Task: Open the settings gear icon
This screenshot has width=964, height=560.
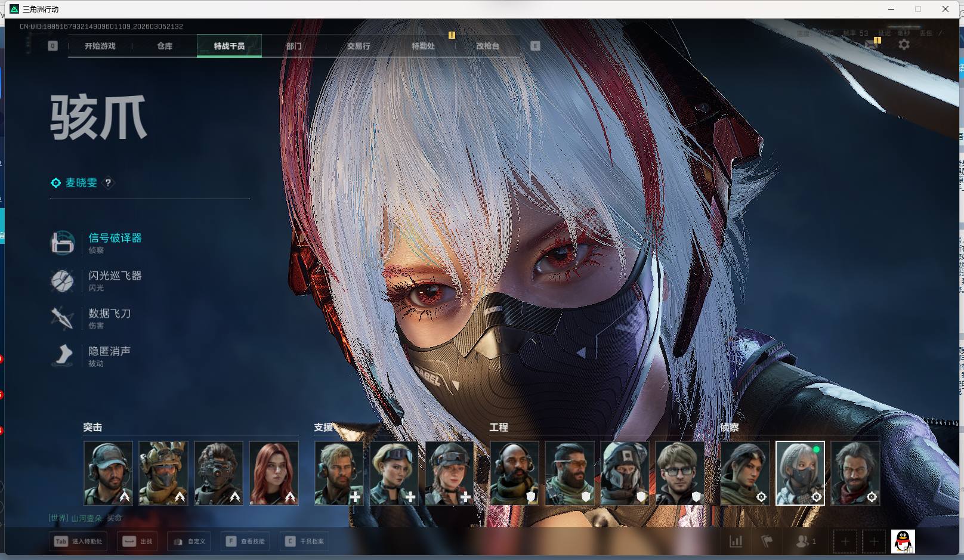Action: 904,45
